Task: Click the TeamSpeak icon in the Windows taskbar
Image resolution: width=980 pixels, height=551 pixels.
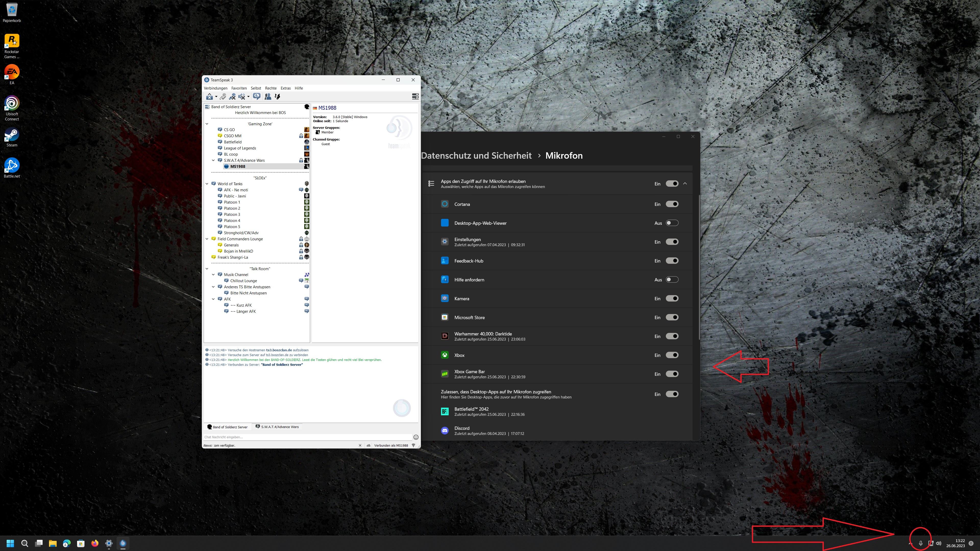Action: tap(123, 543)
